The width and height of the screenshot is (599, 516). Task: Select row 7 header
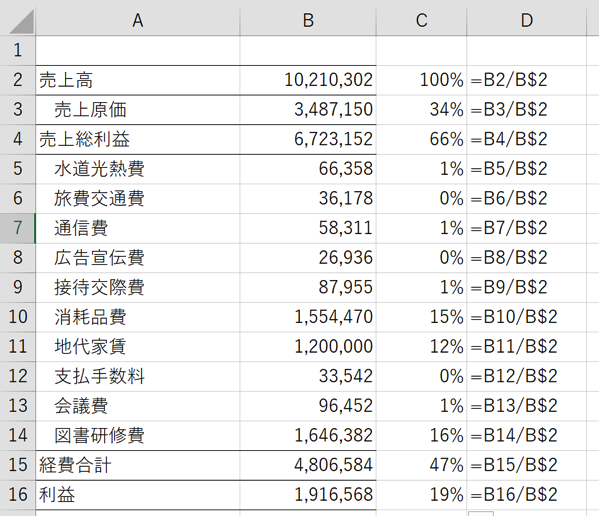[18, 228]
